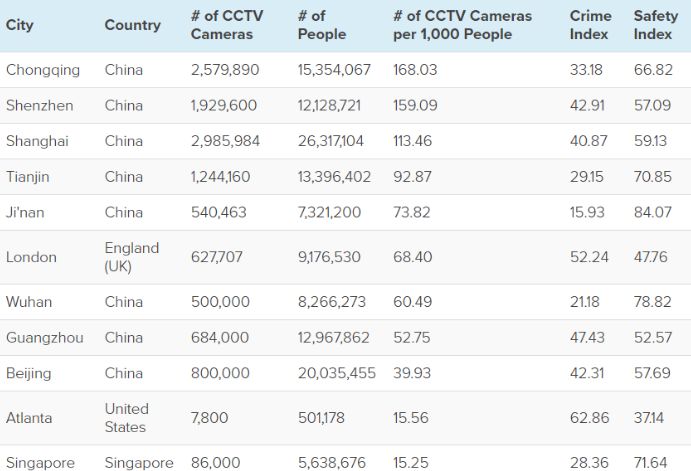Sort by # of CCTV Cameras header

227,25
